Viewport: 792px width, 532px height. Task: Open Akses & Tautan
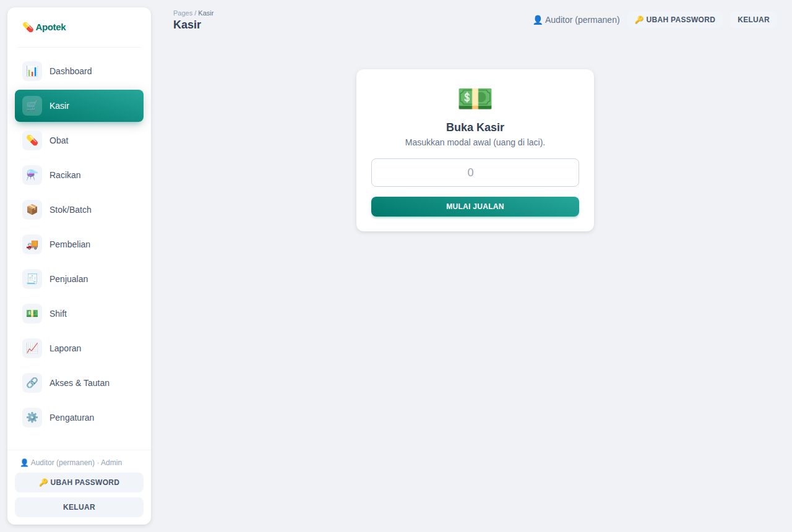coord(79,383)
